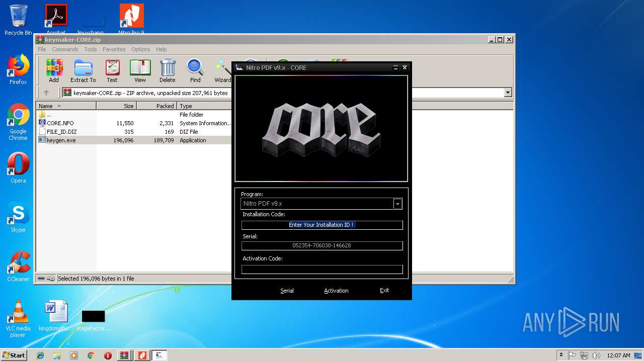
Task: Launch CCleaner from the desktop
Action: pos(18,266)
